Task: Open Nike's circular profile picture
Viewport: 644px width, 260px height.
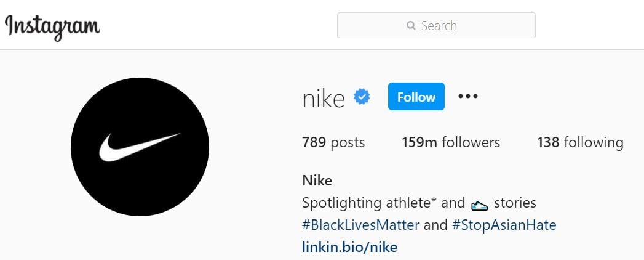Action: (x=140, y=147)
